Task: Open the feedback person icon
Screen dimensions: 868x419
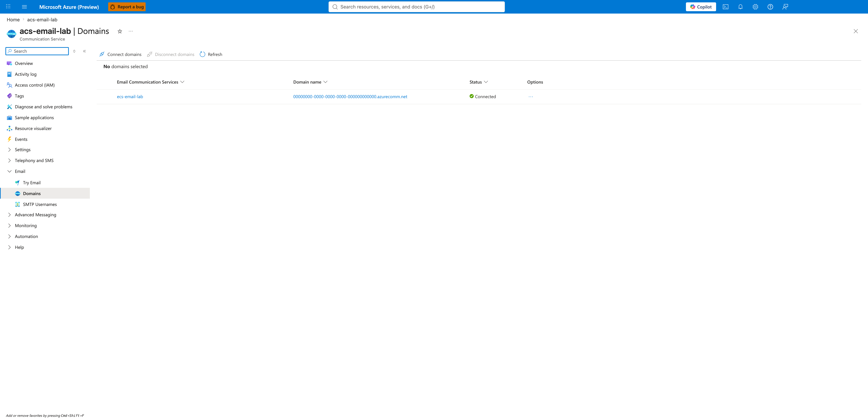Action: [x=785, y=7]
